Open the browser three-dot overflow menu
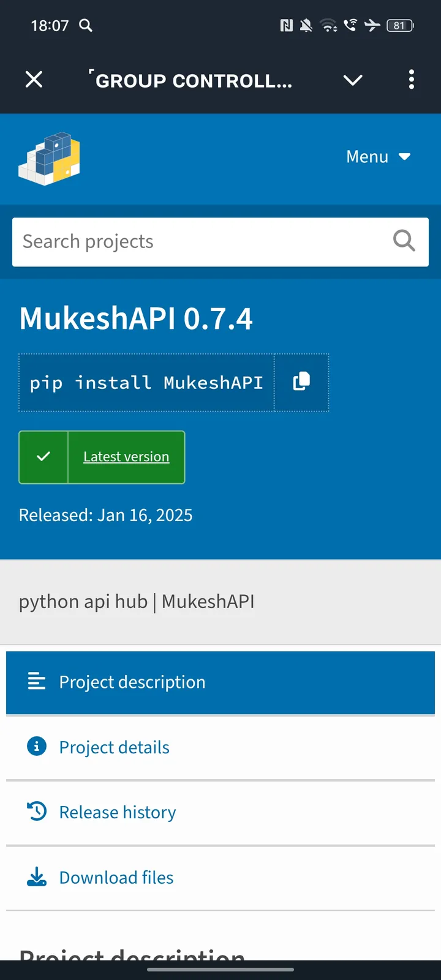Screen dimensions: 441x980 (411, 80)
